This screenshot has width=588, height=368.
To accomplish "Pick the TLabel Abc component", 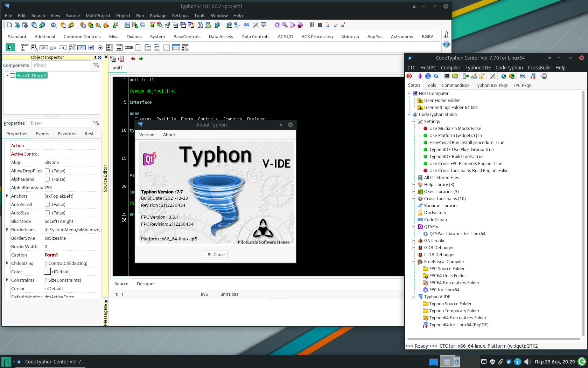I will [53, 47].
